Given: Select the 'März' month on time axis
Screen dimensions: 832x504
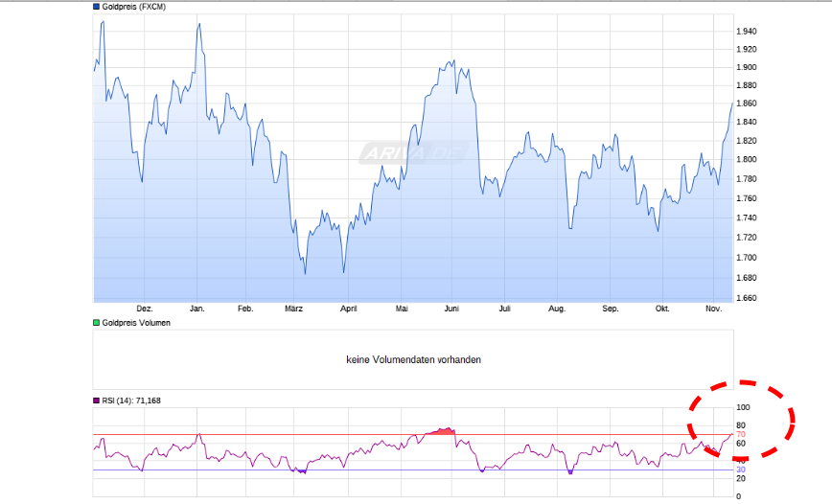Looking at the screenshot, I should pyautogui.click(x=294, y=309).
